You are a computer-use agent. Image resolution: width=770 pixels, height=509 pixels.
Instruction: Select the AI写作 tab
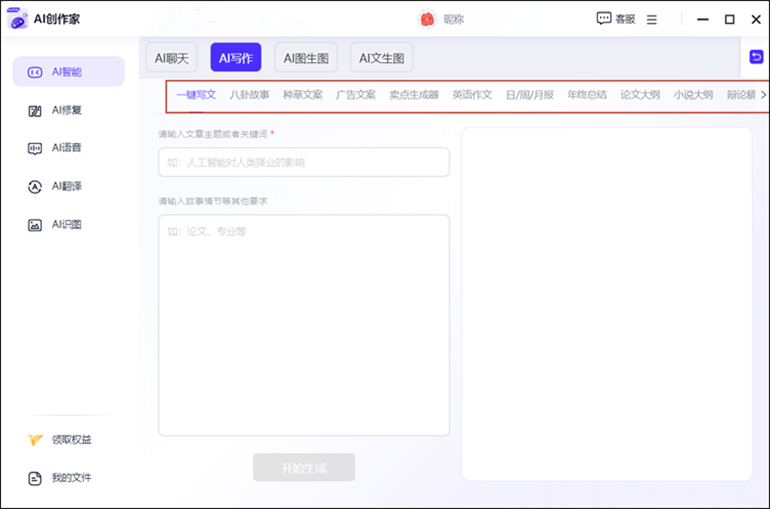click(x=236, y=58)
